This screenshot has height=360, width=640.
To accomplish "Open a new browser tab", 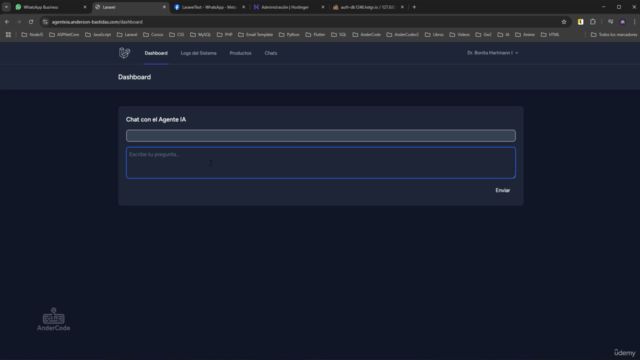I will click(414, 7).
